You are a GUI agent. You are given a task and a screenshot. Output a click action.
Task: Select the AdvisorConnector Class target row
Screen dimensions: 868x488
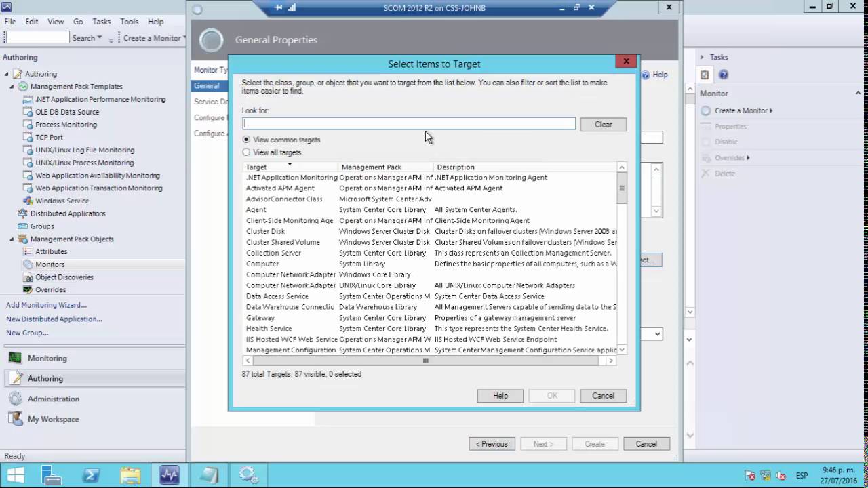point(430,199)
